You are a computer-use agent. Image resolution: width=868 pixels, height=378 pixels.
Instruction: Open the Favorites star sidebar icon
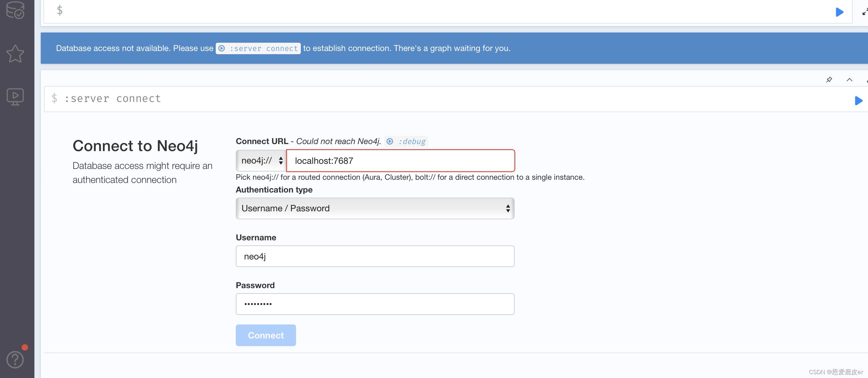[x=15, y=54]
